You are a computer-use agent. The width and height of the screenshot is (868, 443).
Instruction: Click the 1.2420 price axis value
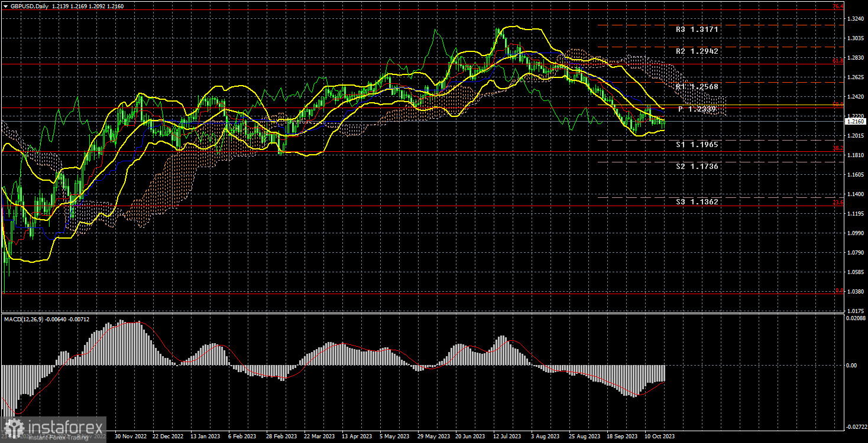point(855,97)
